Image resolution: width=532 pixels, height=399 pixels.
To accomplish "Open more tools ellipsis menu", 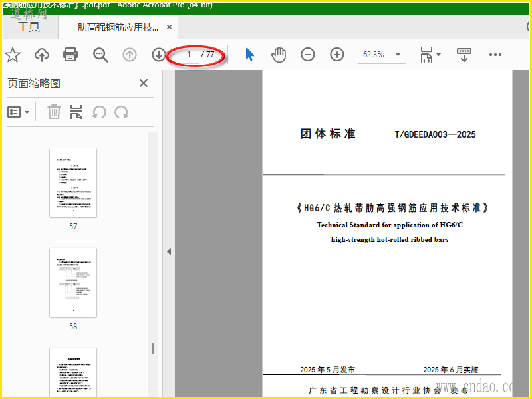I will pyautogui.click(x=495, y=55).
